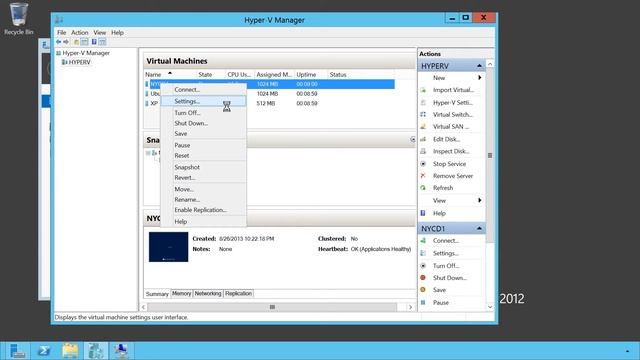The height and width of the screenshot is (360, 640).
Task: Choose Rename from the context menu
Action: [x=203, y=200]
